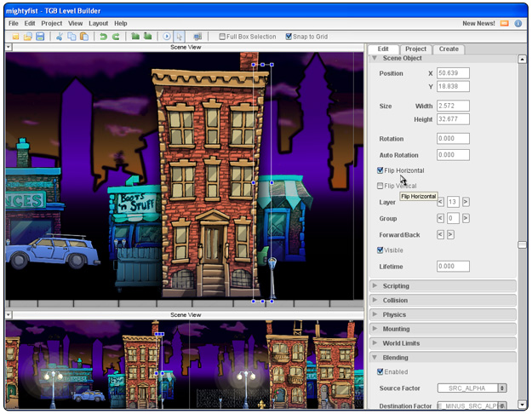Expand the Scripting section
The image size is (532, 414).
375,285
